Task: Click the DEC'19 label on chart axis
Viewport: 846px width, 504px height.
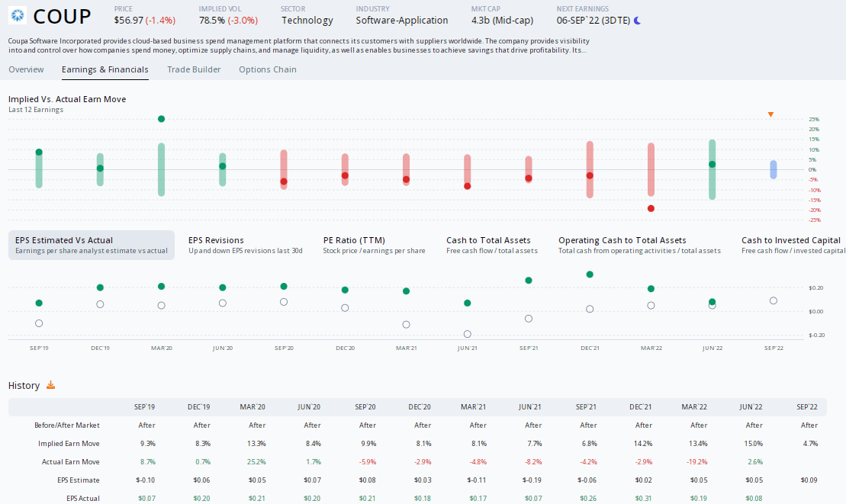Action: pyautogui.click(x=101, y=348)
